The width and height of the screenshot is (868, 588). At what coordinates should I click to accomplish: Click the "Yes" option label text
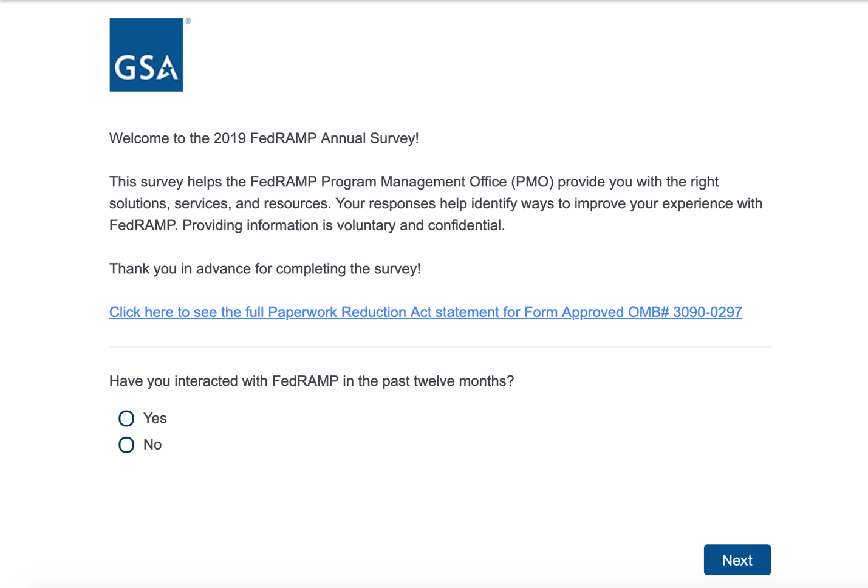coord(155,418)
